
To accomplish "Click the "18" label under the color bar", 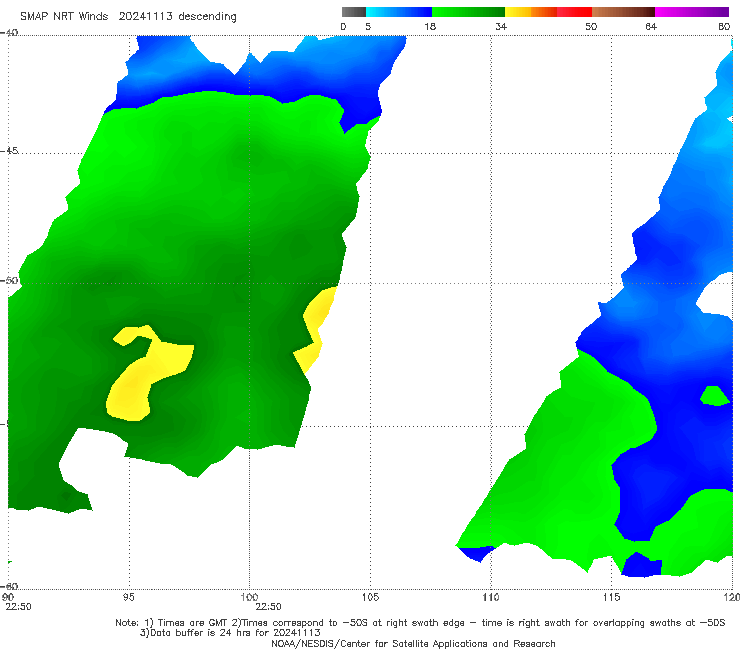I will 430,26.
